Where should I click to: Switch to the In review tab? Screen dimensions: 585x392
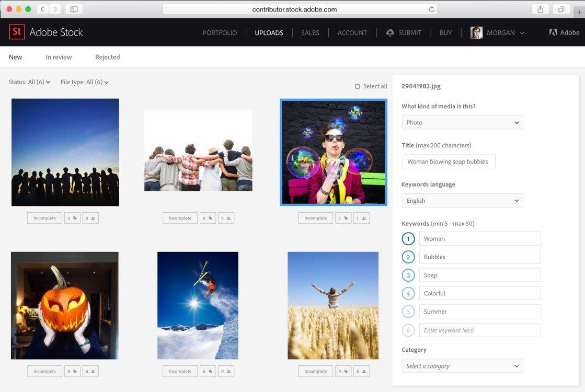pos(59,57)
